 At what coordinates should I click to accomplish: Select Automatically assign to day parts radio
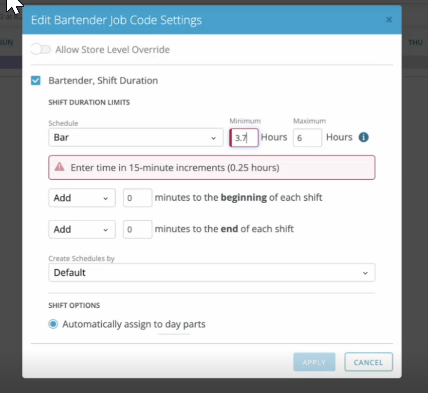pyautogui.click(x=53, y=324)
